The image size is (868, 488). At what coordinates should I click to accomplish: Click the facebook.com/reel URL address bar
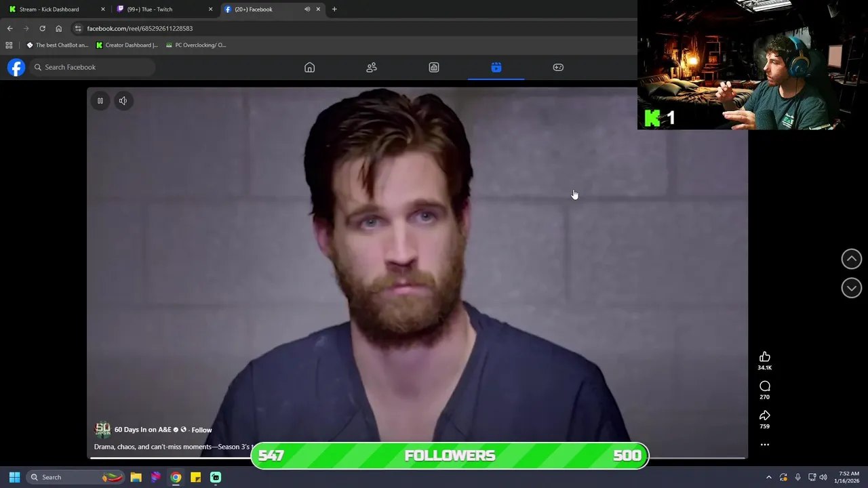point(140,28)
